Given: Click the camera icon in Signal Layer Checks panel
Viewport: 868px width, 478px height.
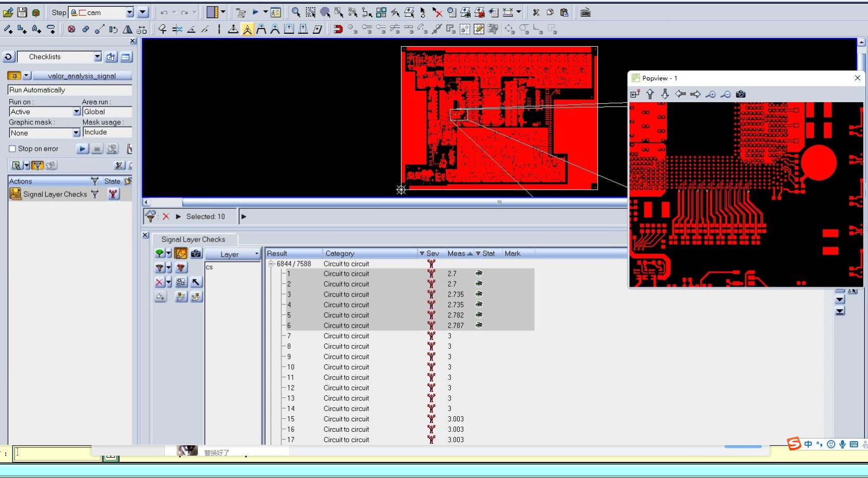Looking at the screenshot, I should [196, 254].
